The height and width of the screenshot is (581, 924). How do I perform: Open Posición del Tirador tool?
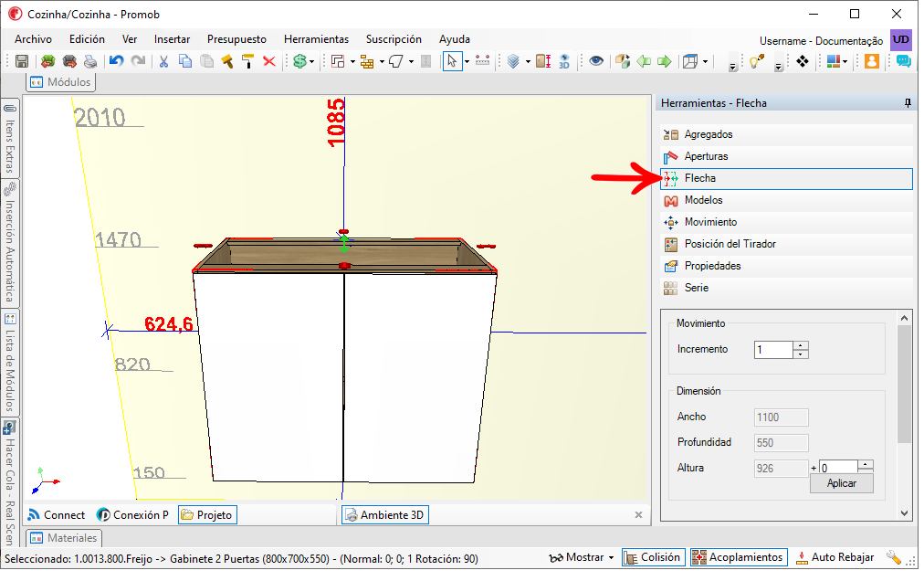(x=786, y=244)
